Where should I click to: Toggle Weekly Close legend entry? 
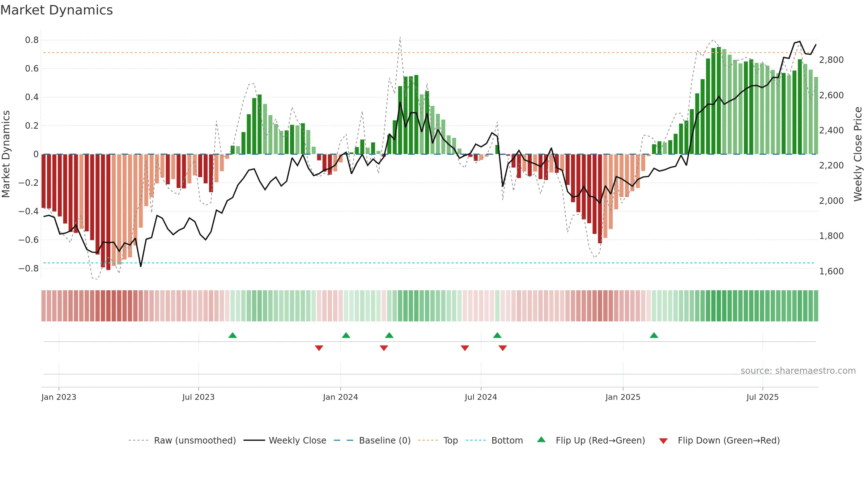285,440
